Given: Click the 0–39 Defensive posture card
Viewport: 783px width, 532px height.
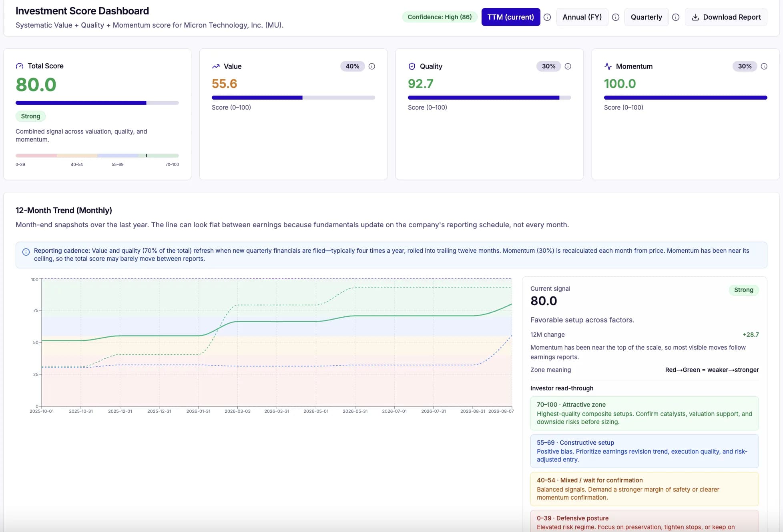Looking at the screenshot, I should click(644, 521).
